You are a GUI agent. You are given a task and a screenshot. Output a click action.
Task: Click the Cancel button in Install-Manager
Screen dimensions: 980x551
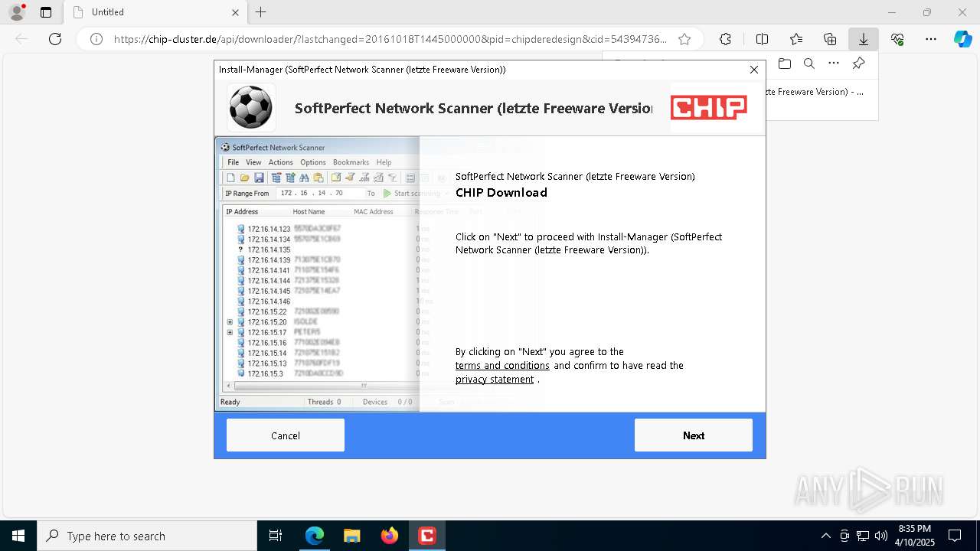(285, 435)
